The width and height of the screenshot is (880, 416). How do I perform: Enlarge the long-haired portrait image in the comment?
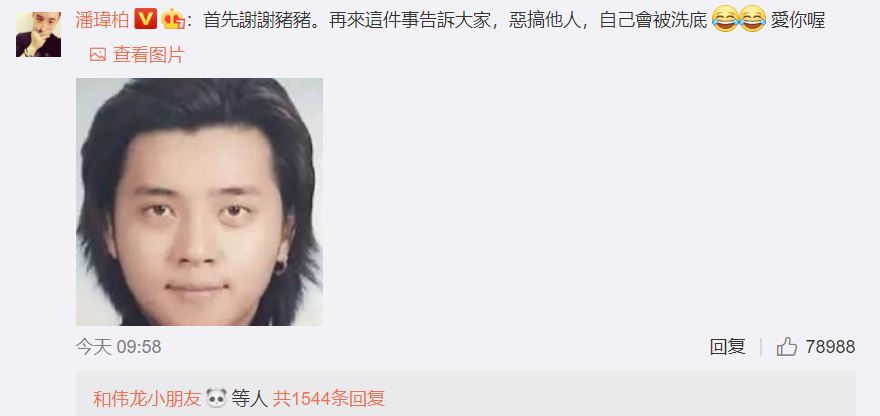click(199, 202)
